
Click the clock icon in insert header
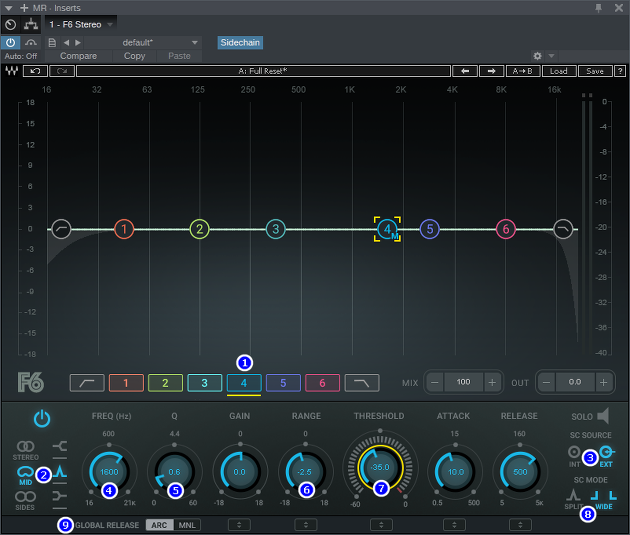(x=11, y=25)
